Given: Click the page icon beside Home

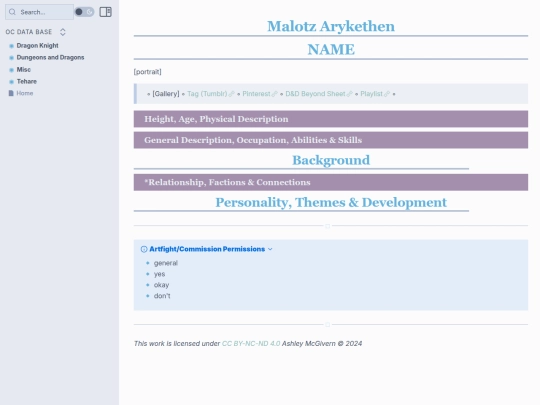Looking at the screenshot, I should [x=11, y=93].
